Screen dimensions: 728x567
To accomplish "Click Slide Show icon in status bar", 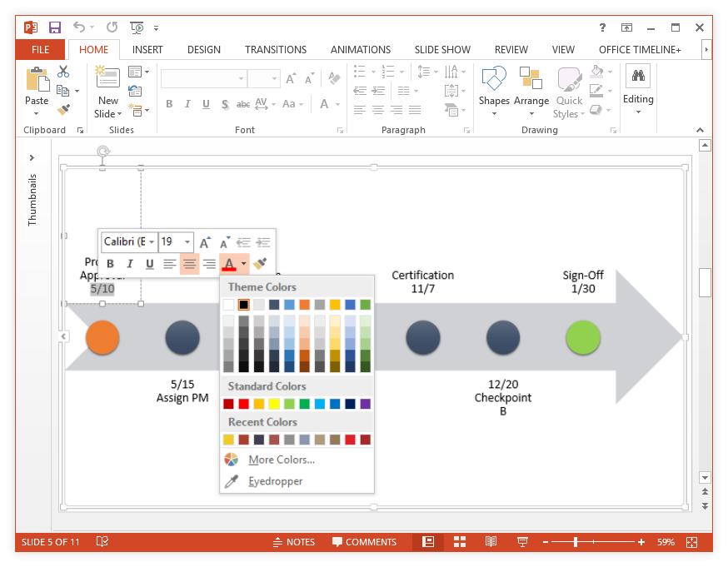I will 522,541.
